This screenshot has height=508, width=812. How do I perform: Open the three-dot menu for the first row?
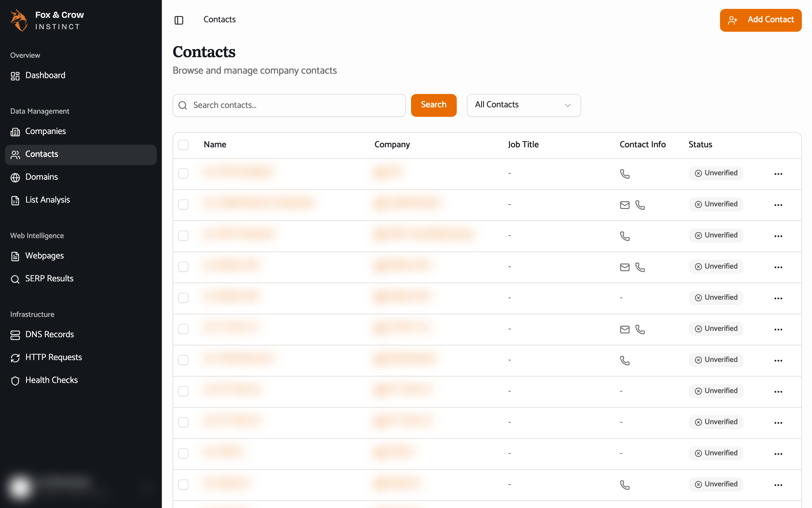pyautogui.click(x=778, y=174)
